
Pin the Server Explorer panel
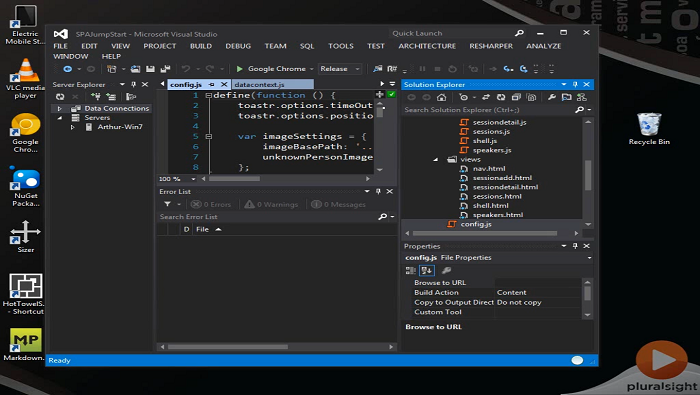(x=133, y=84)
